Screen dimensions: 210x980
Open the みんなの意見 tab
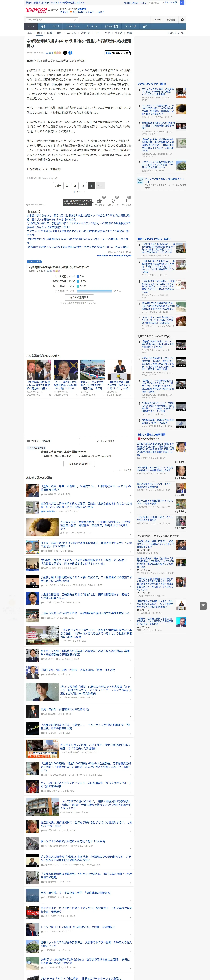click(111, 27)
